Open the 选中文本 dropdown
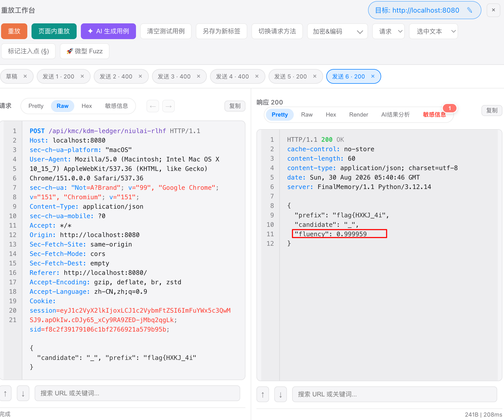This screenshot has height=420, width=504. pyautogui.click(x=433, y=31)
